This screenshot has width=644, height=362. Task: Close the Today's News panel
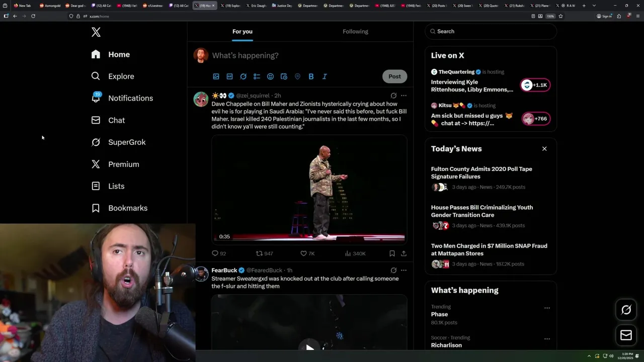click(x=544, y=149)
